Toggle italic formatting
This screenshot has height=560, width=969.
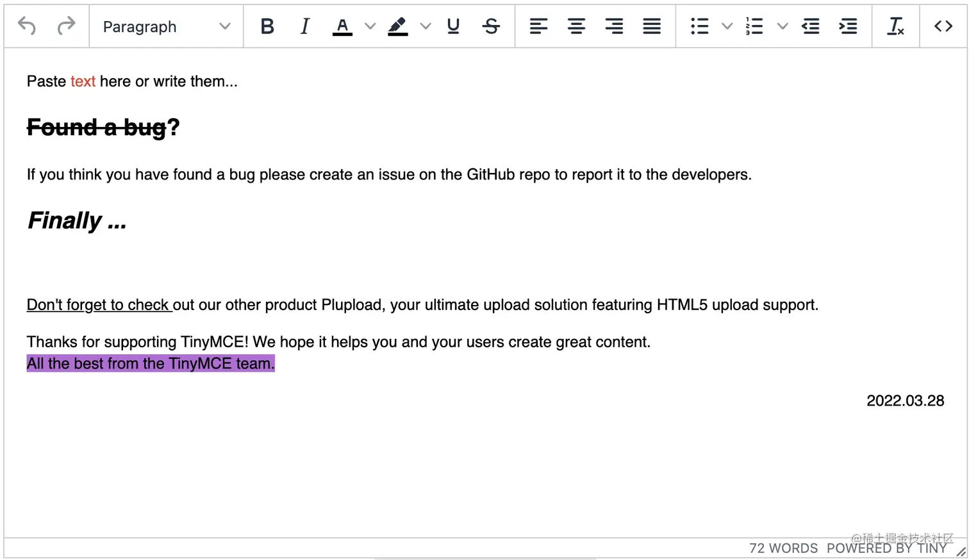(305, 26)
